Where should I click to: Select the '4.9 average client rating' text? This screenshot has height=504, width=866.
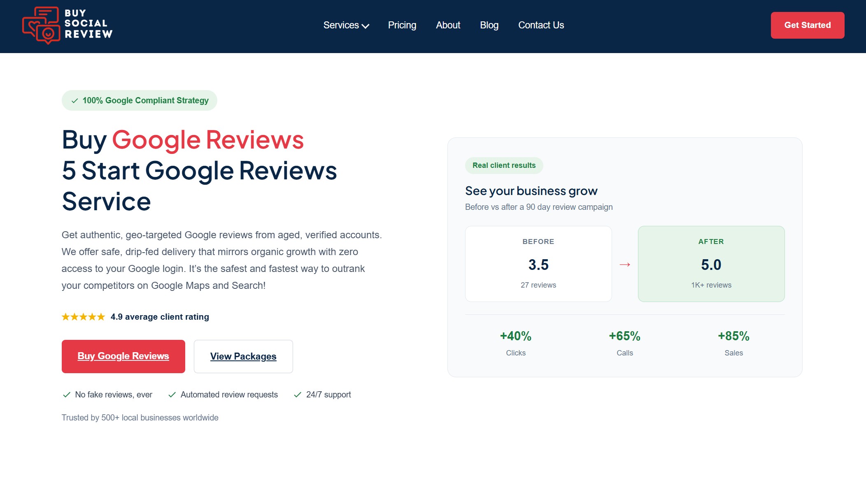click(x=160, y=317)
